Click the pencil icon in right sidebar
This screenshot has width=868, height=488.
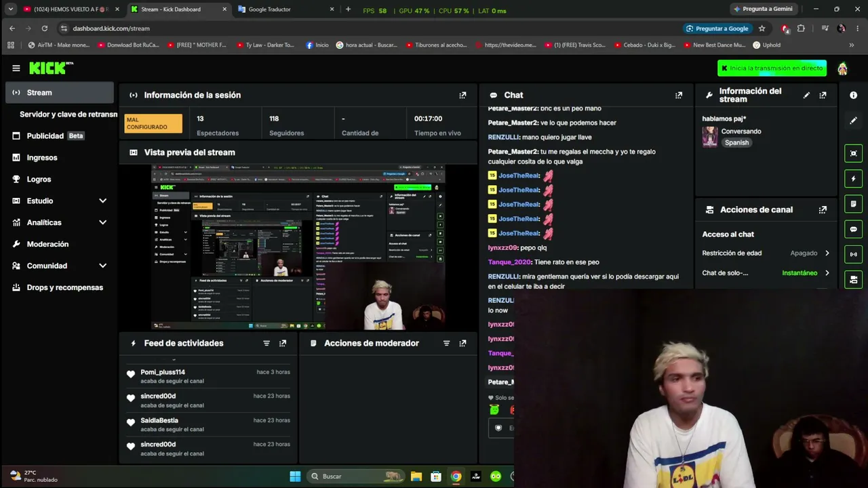click(x=853, y=121)
